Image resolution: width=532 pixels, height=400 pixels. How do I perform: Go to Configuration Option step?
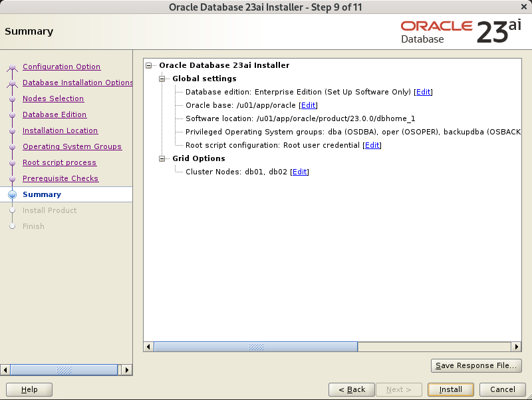(x=61, y=67)
